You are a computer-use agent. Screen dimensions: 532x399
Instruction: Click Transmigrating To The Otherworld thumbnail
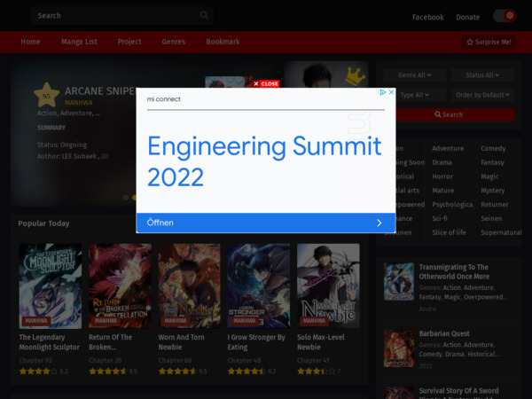point(399,282)
